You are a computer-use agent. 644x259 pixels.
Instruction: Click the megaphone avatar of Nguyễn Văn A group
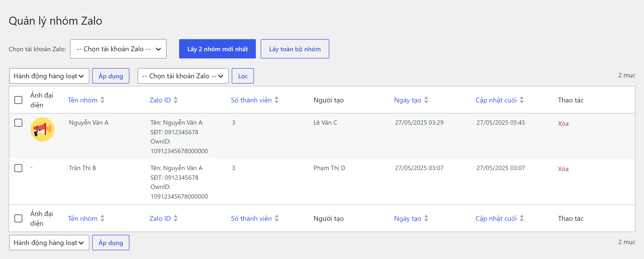[42, 129]
